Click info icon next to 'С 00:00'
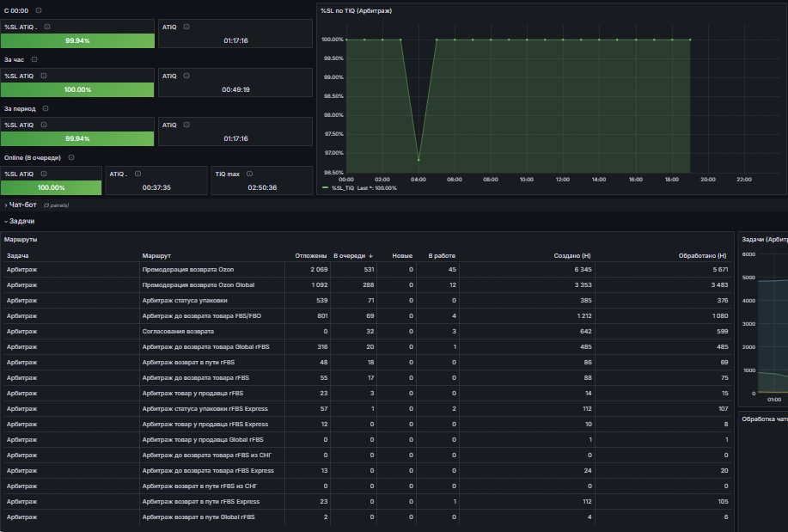Screen dimensions: 788x532 coord(39,10)
